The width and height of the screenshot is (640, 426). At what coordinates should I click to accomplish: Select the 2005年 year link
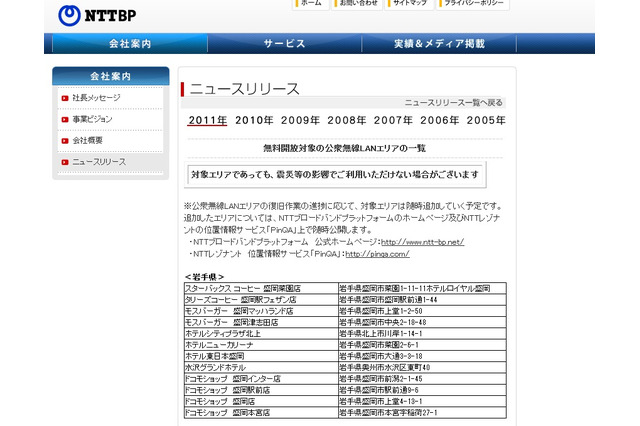[486, 120]
